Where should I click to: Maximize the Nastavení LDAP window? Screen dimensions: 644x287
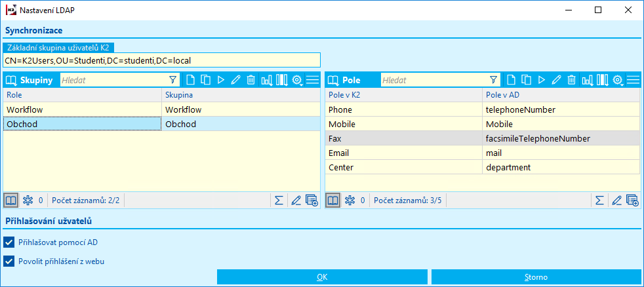click(598, 10)
